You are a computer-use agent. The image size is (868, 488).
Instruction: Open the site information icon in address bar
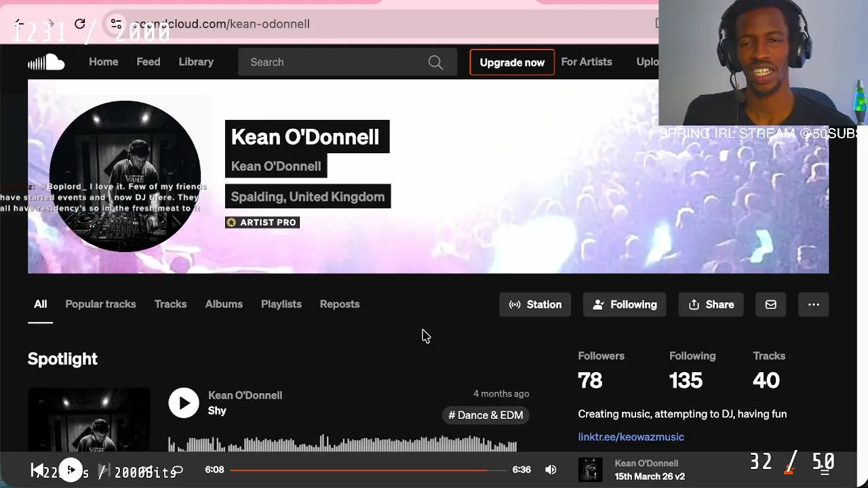tap(116, 24)
